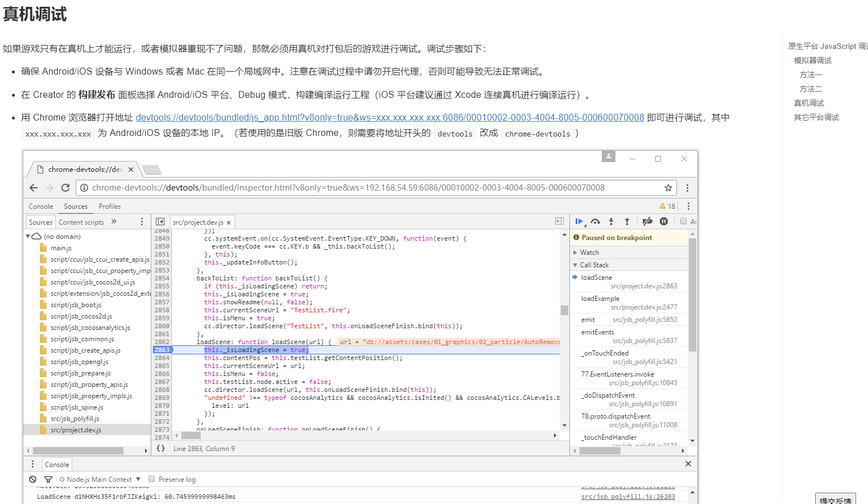Screen dimensions: 868x504
Task: Open the devtools://devtools/bundled/js_app.html link
Action: (x=390, y=118)
